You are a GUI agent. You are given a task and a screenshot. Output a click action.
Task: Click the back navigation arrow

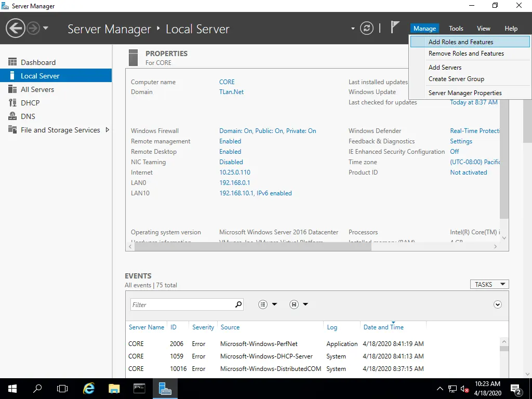click(x=15, y=28)
